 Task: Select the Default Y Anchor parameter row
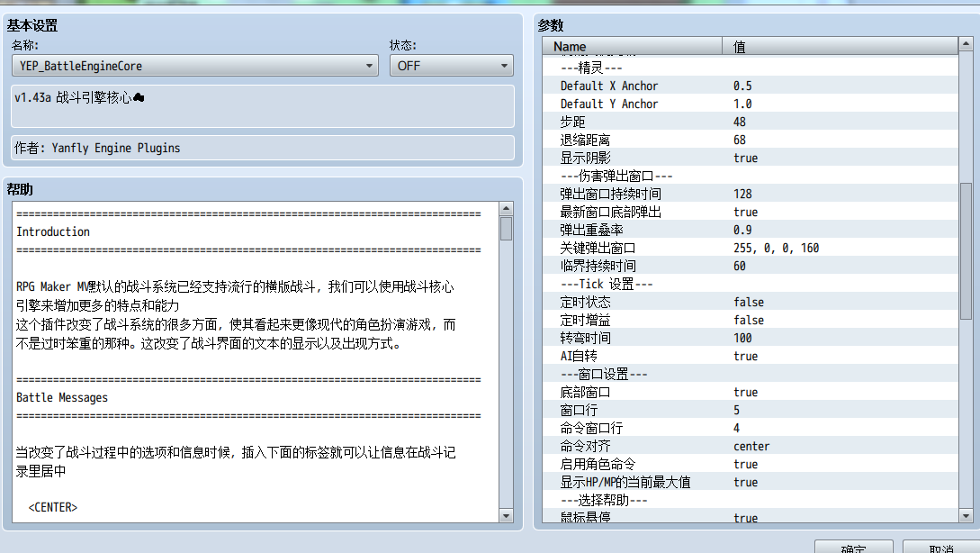750,104
